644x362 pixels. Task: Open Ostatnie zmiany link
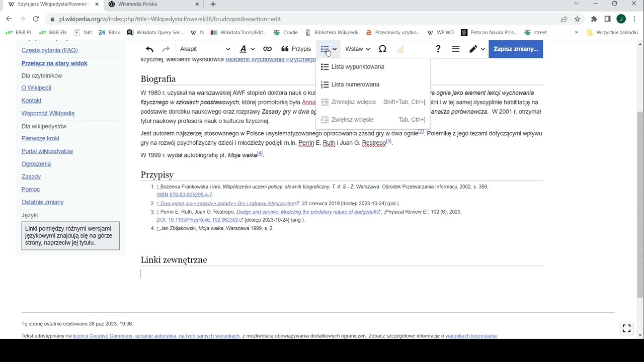click(42, 202)
